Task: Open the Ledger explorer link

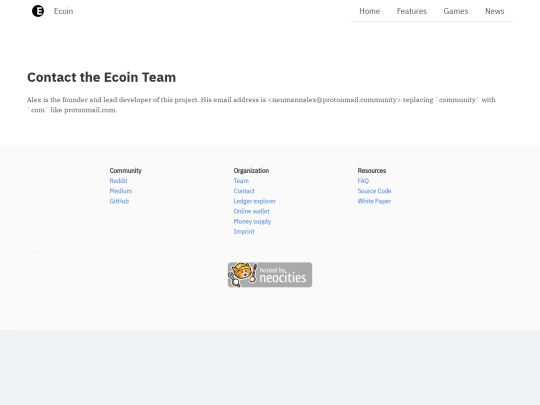Action: [255, 201]
